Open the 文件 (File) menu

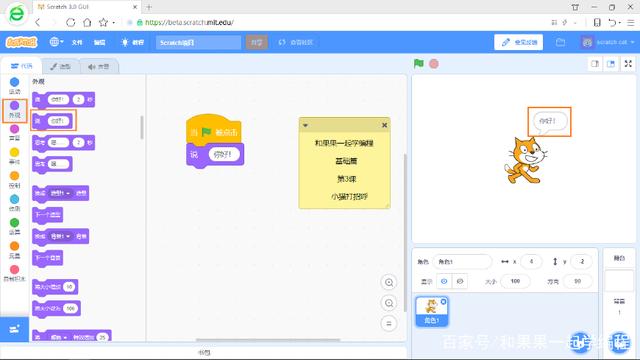pyautogui.click(x=77, y=42)
